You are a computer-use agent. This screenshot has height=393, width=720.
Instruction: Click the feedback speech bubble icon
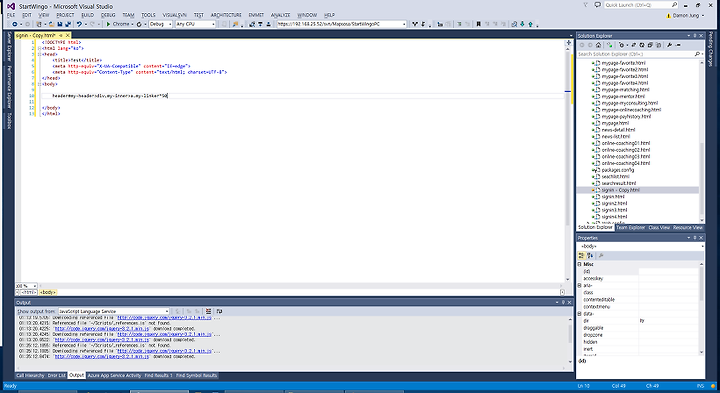point(597,5)
